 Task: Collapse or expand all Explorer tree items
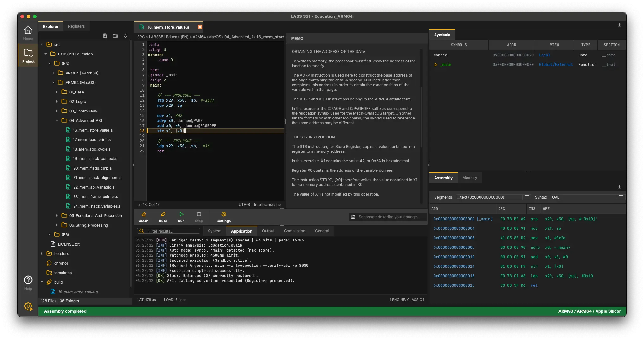pyautogui.click(x=125, y=36)
